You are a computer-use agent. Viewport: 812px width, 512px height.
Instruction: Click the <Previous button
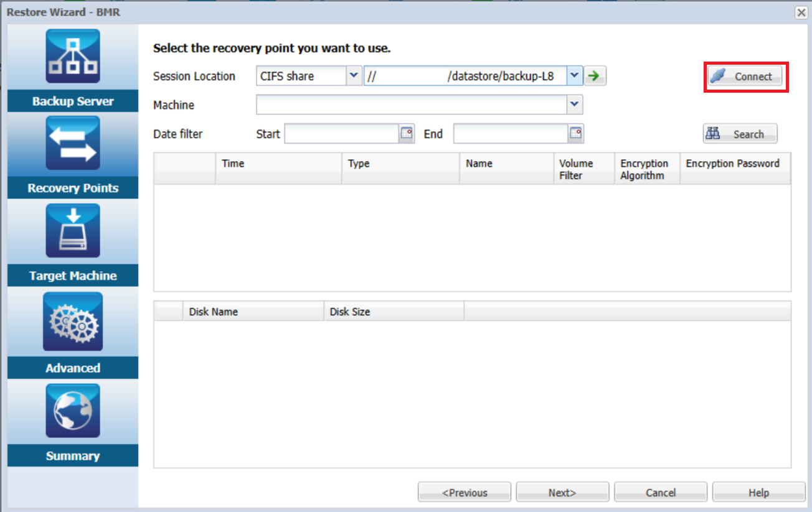pos(465,492)
